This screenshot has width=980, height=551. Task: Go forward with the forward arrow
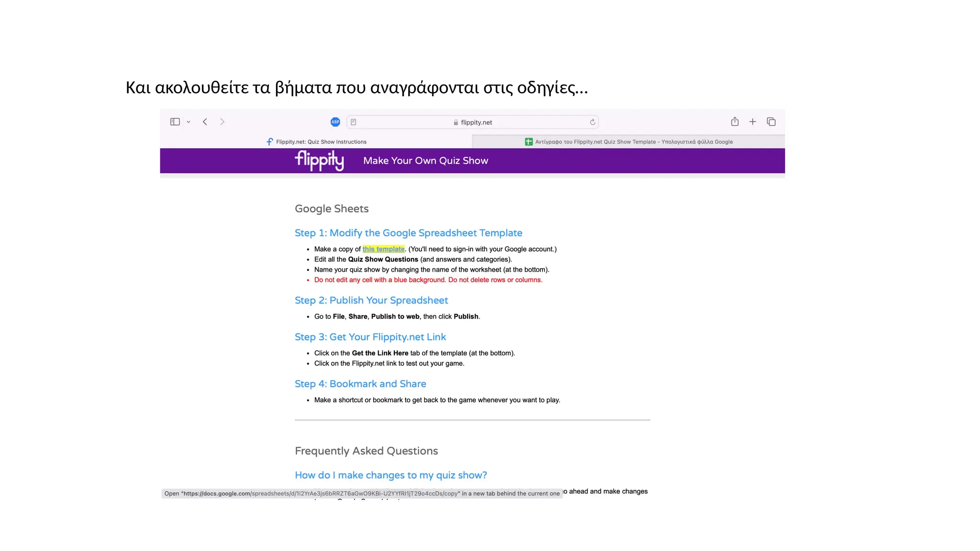pos(222,122)
